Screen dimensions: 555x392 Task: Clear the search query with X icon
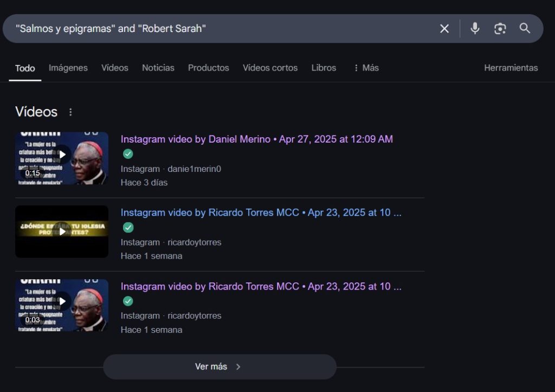[444, 29]
